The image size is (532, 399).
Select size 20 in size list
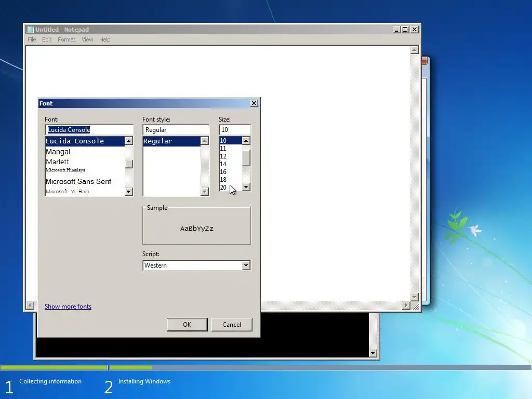(x=230, y=187)
